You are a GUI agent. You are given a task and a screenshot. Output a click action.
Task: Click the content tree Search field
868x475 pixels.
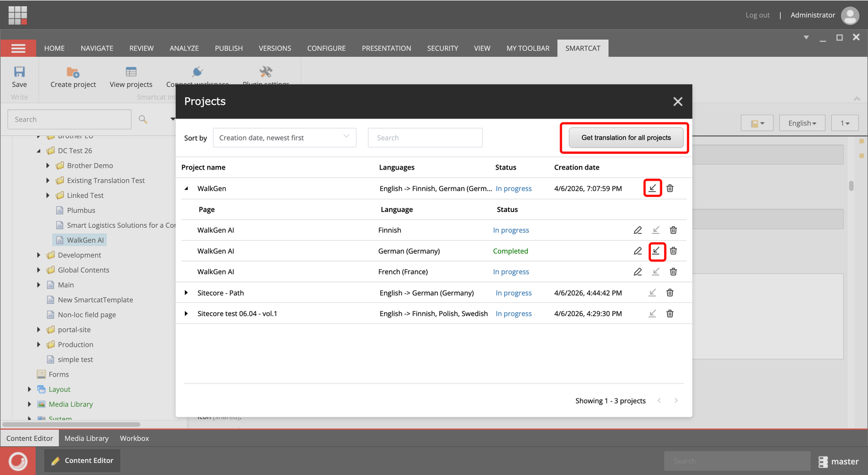pyautogui.click(x=69, y=120)
